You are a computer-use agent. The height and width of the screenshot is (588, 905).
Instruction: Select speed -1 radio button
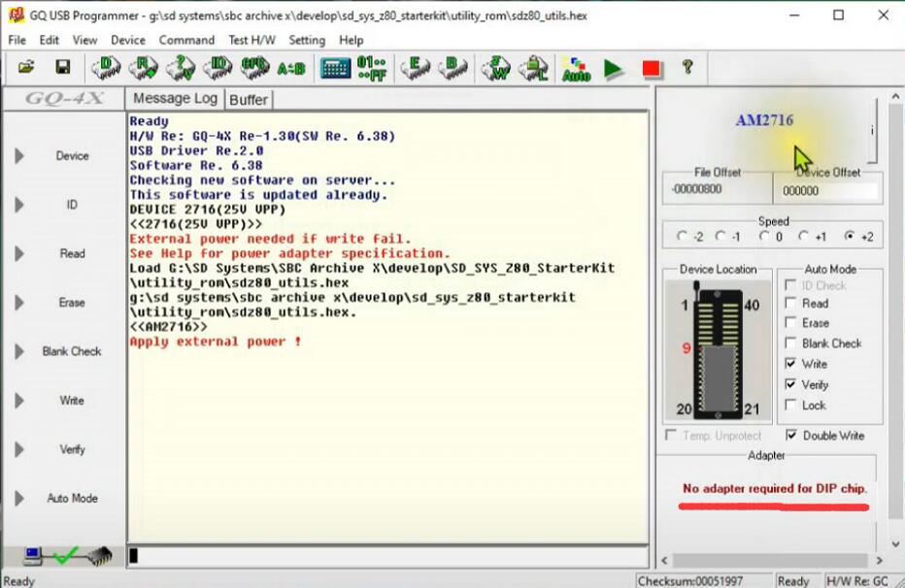coord(721,236)
